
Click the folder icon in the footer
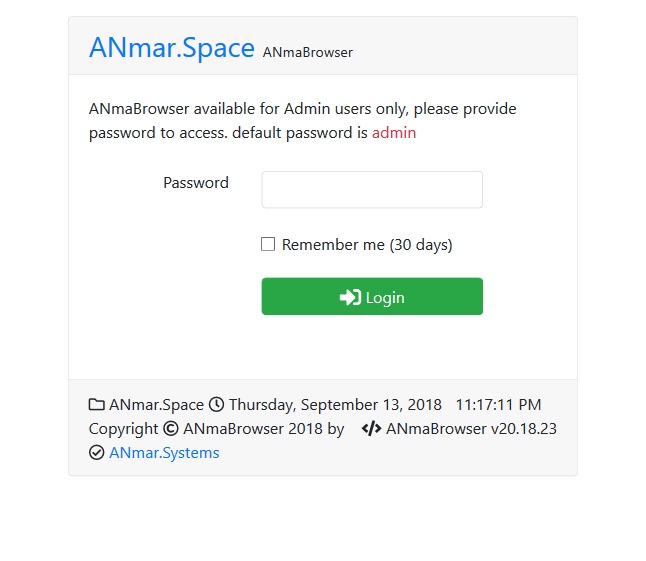tap(97, 405)
